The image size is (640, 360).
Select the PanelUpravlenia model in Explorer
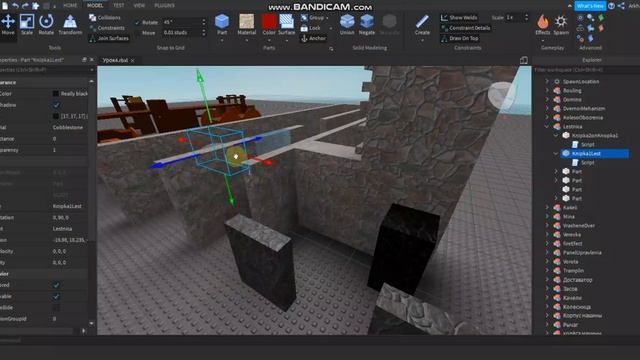click(x=582, y=252)
